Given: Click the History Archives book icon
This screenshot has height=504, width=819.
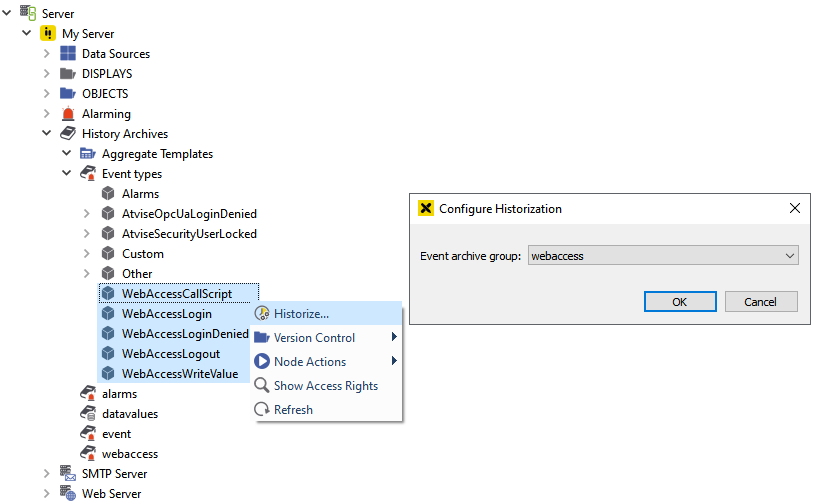Looking at the screenshot, I should [68, 133].
